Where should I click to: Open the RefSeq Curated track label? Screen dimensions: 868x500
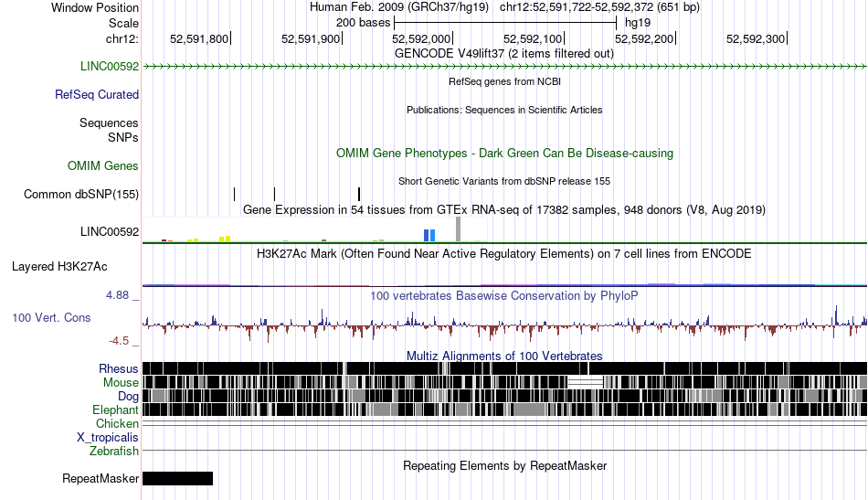[x=97, y=95]
